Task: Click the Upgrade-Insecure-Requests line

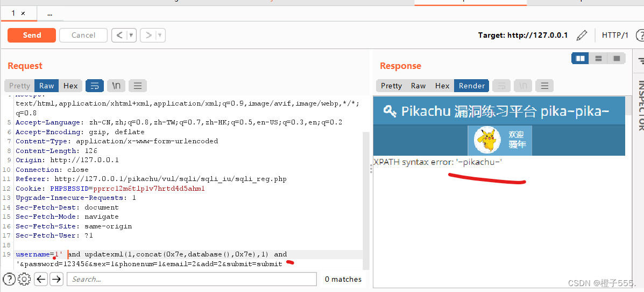Action: (x=75, y=198)
